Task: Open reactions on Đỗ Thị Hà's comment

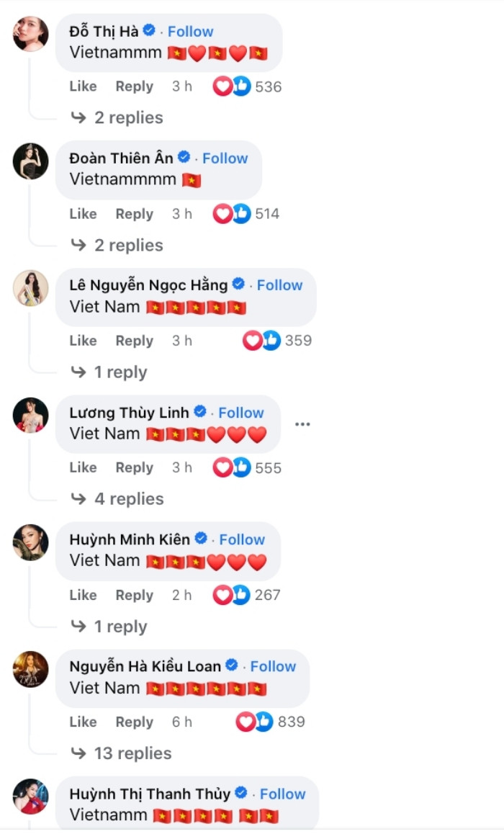Action: (x=247, y=87)
